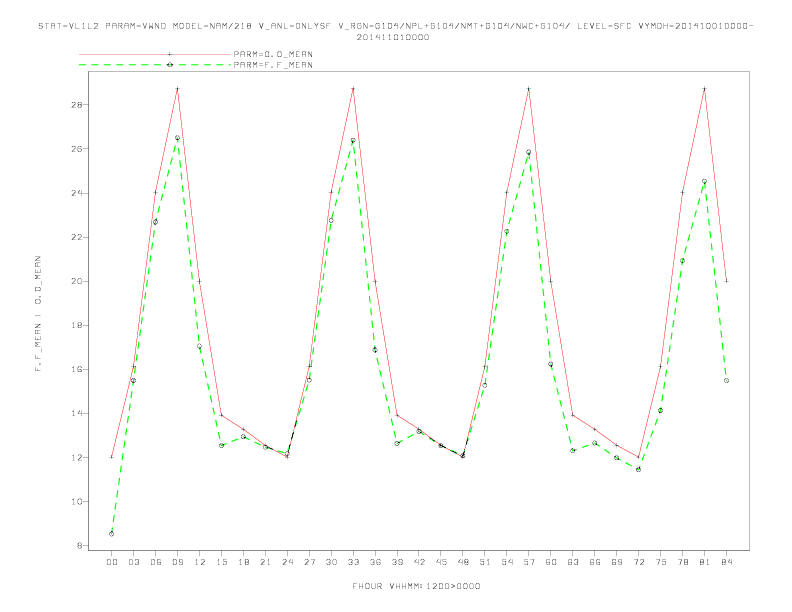The width and height of the screenshot is (792, 612).
Task: Click green F.F_MEAN circle marker at hour 15
Action: coord(221,445)
